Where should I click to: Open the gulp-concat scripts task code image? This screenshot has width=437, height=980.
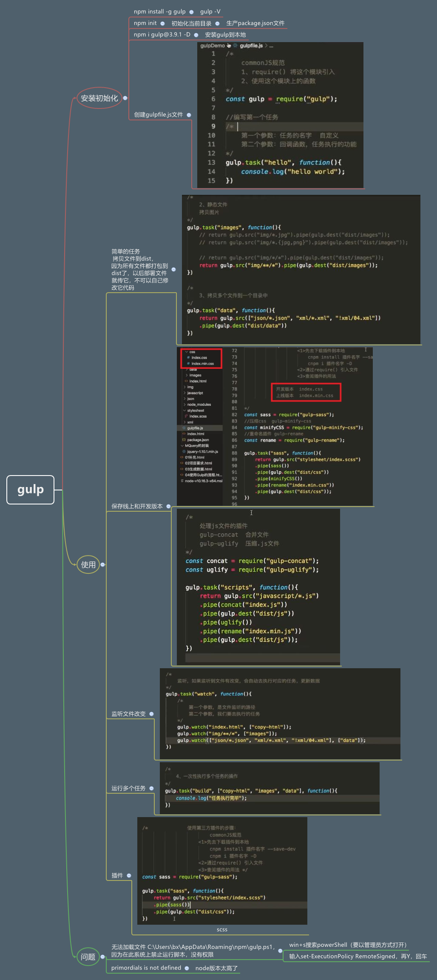(258, 586)
